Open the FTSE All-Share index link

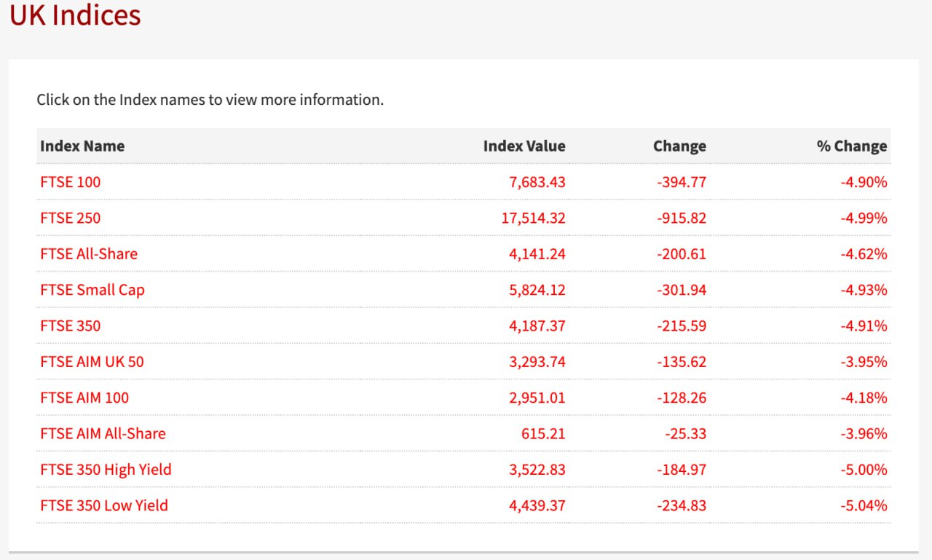point(89,253)
